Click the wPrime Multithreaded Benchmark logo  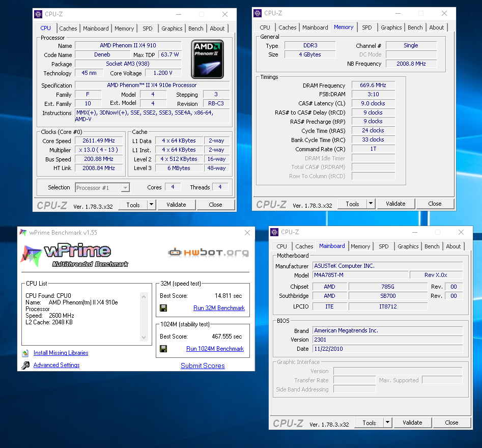tap(75, 256)
